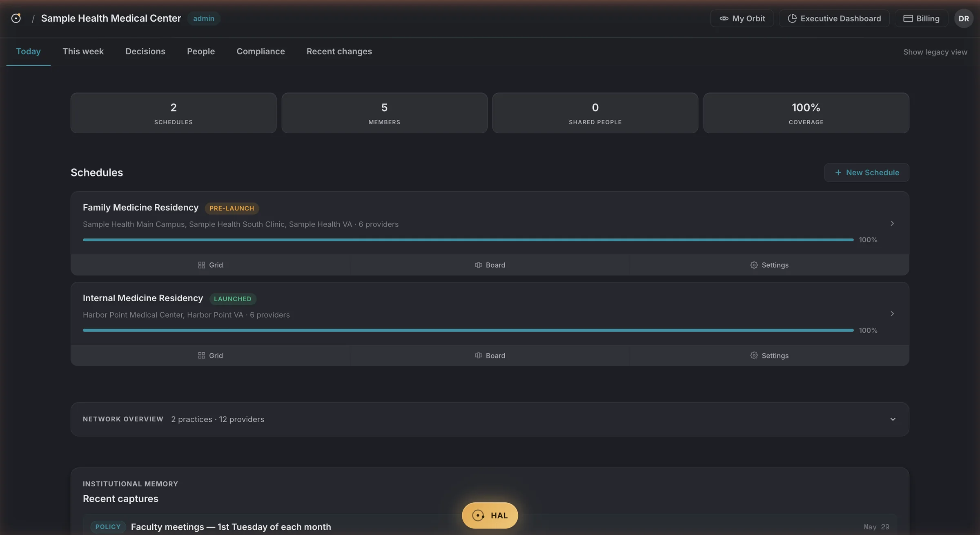Open Grid view for Internal Medicine Residency

coord(210,356)
